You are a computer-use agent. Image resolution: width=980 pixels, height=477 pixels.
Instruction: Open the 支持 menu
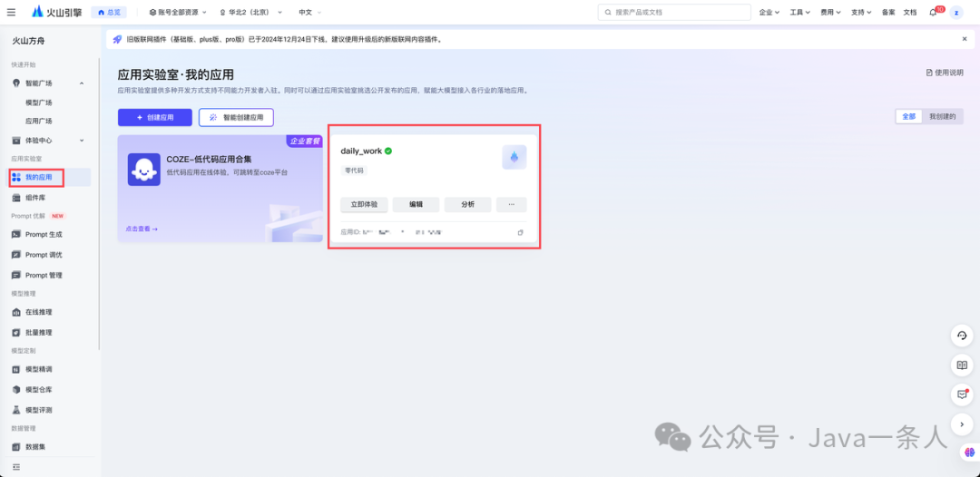coord(861,12)
